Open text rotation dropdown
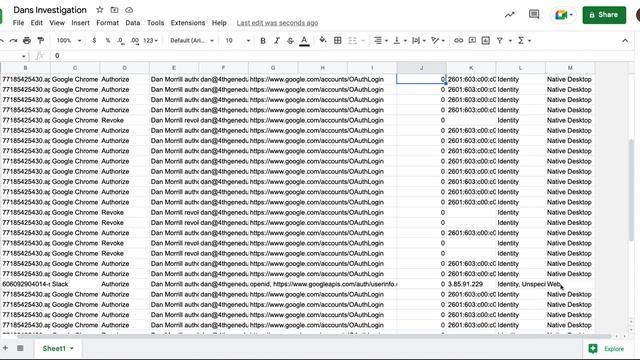The height and width of the screenshot is (360, 640). tap(438, 40)
